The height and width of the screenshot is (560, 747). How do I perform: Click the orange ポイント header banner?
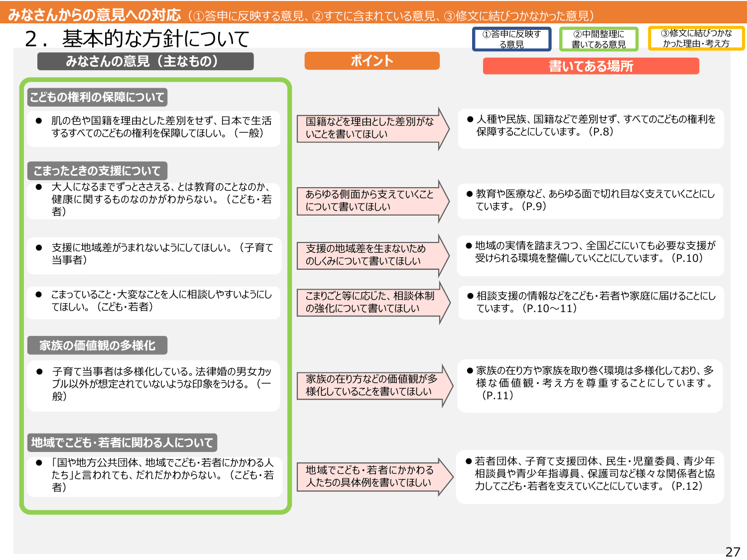coord(371,61)
